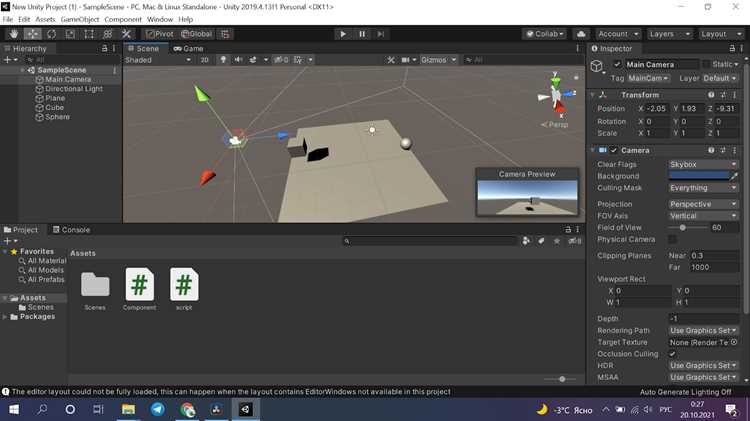Enable Physical Camera checkbox
The image size is (750, 421).
pos(673,239)
